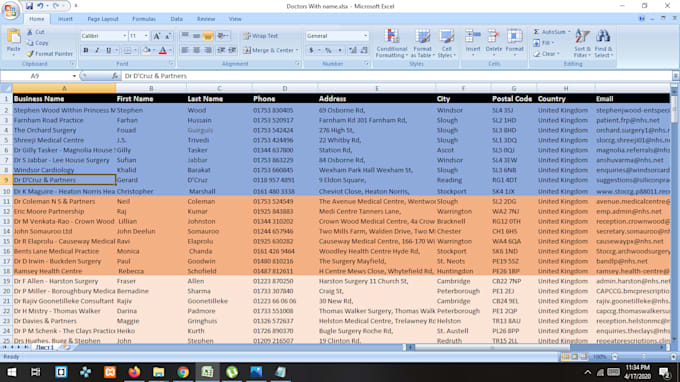Switch to the View tab
The width and height of the screenshot is (680, 382).
tap(235, 19)
